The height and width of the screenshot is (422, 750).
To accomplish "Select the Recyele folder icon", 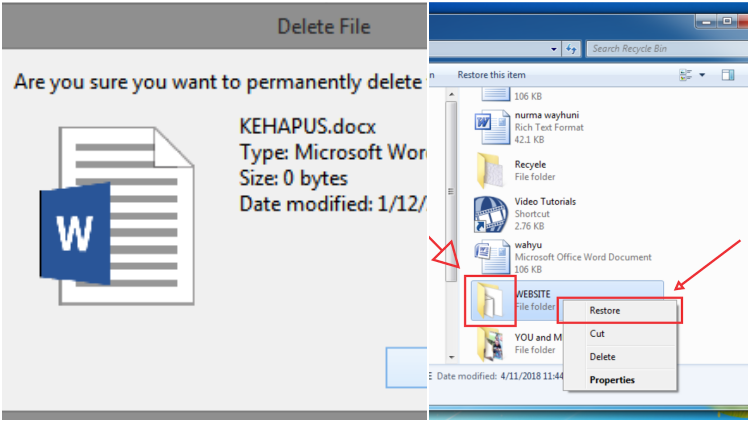I will (x=491, y=171).
